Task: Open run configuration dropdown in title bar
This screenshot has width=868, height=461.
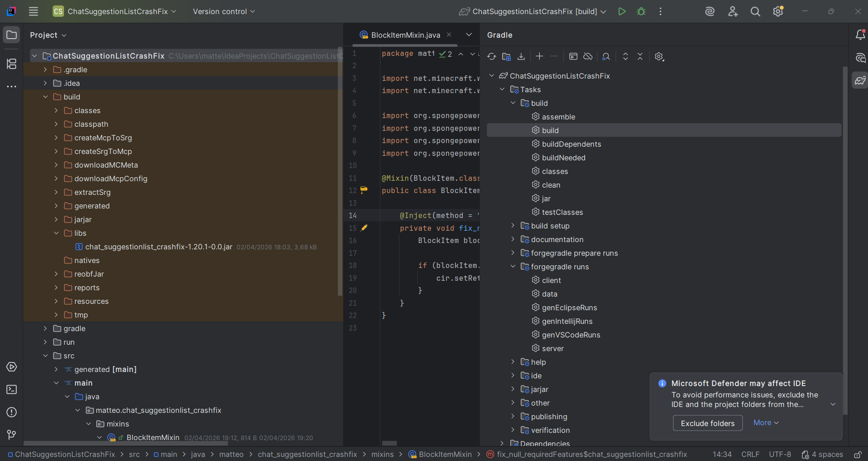Action: pos(533,11)
